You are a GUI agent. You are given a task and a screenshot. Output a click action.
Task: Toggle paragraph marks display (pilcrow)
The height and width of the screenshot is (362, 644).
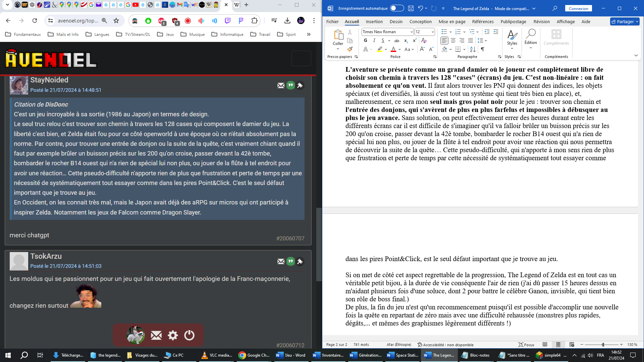pos(482,49)
